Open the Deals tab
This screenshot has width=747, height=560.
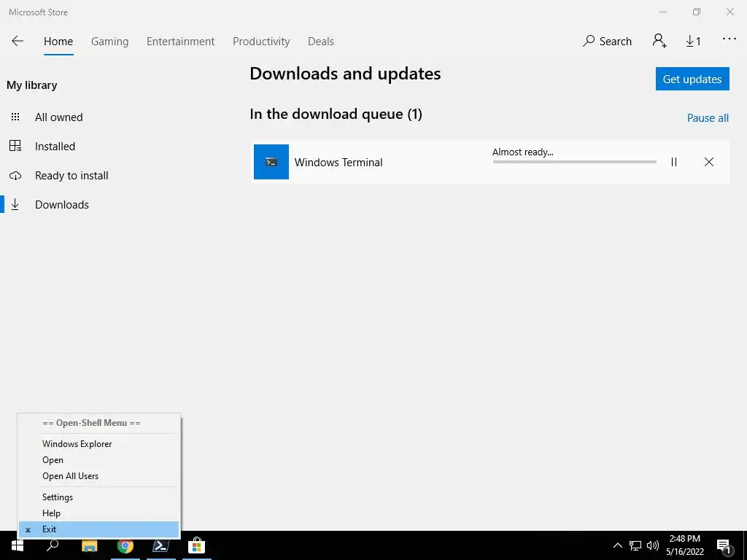321,42
